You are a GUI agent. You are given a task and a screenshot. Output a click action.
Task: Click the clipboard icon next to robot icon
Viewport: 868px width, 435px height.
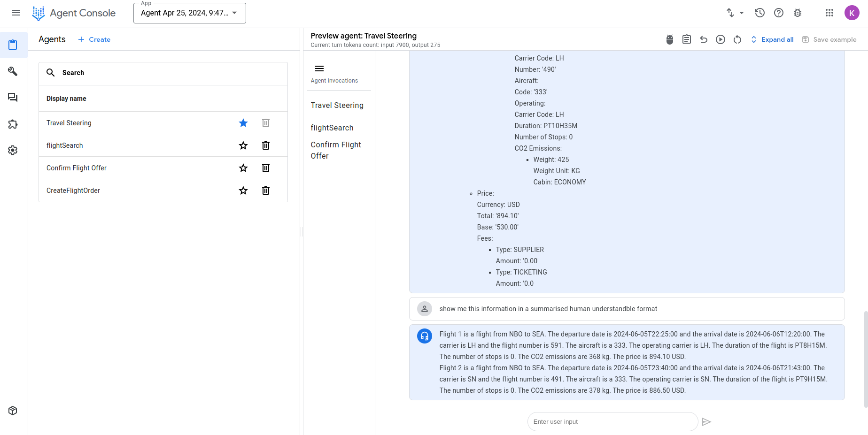(x=686, y=39)
